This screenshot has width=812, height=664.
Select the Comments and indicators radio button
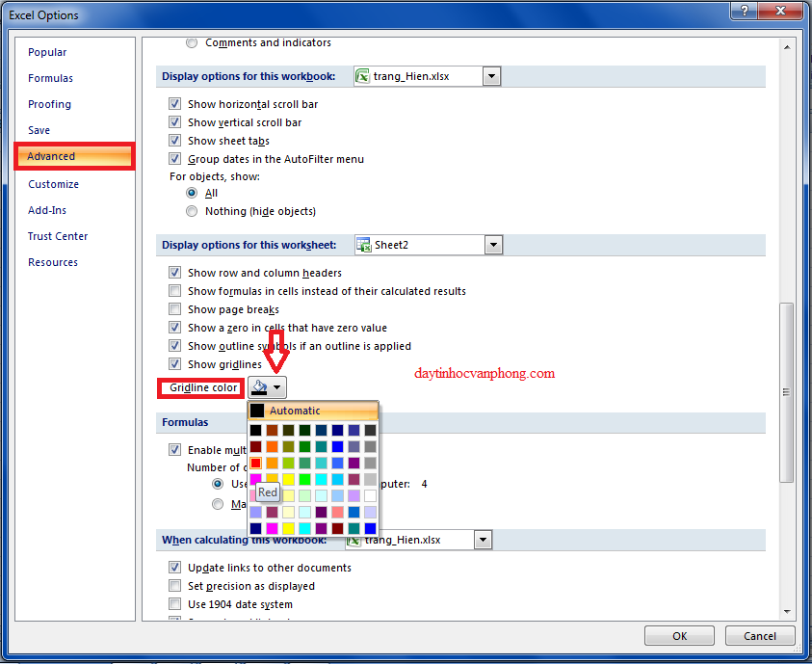(192, 43)
